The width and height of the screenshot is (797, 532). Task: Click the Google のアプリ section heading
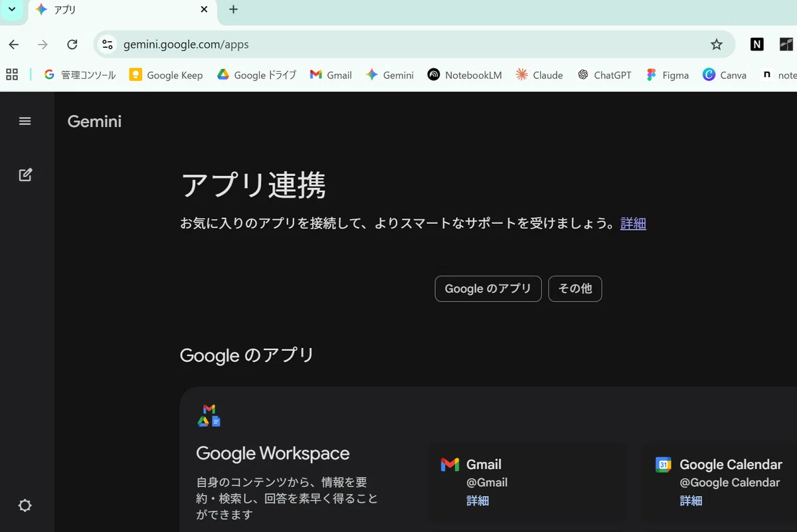[x=247, y=355]
